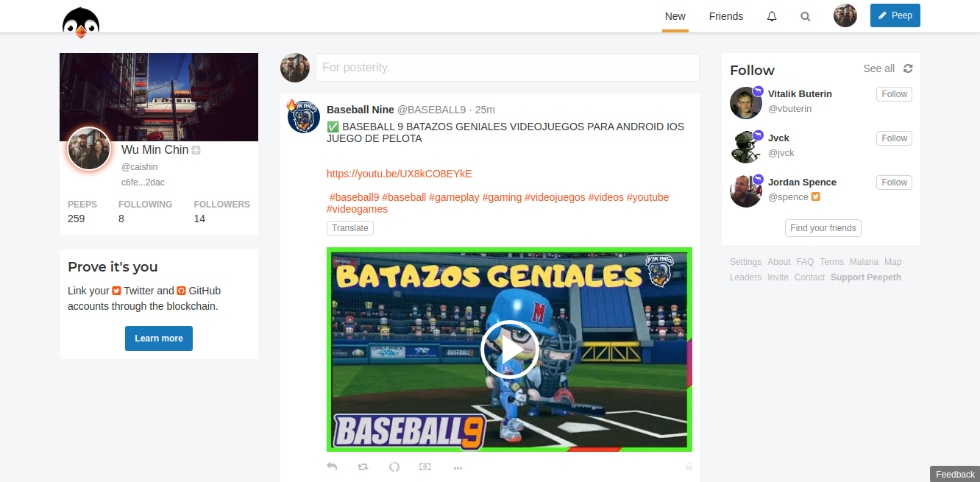980x482 pixels.
Task: Click the Peep compose button
Action: click(x=895, y=15)
